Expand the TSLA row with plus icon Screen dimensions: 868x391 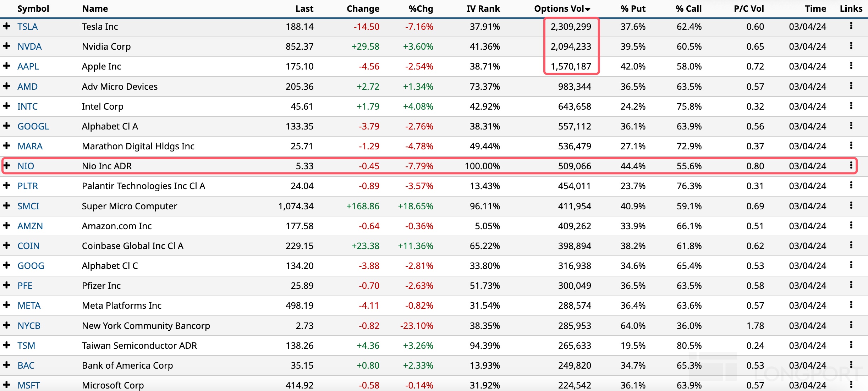6,26
